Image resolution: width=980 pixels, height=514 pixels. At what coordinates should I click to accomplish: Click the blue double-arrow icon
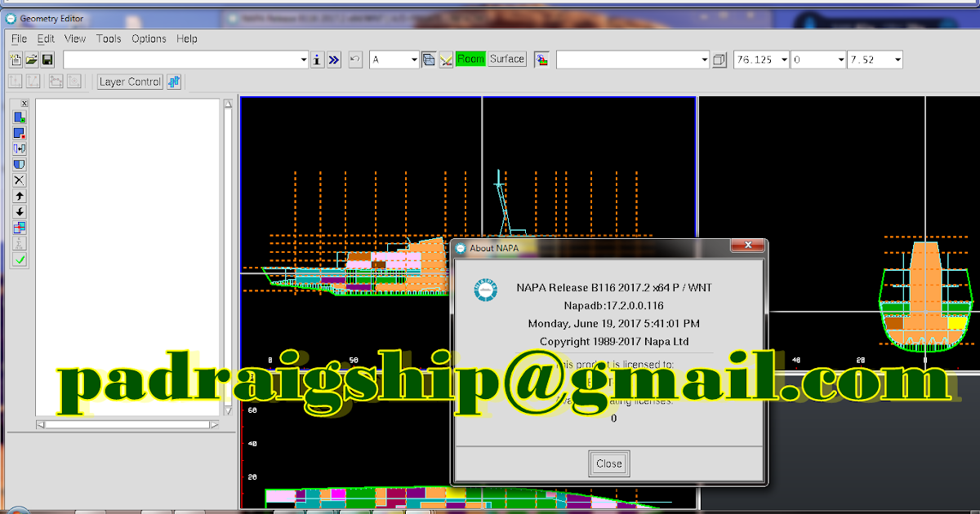pyautogui.click(x=334, y=60)
